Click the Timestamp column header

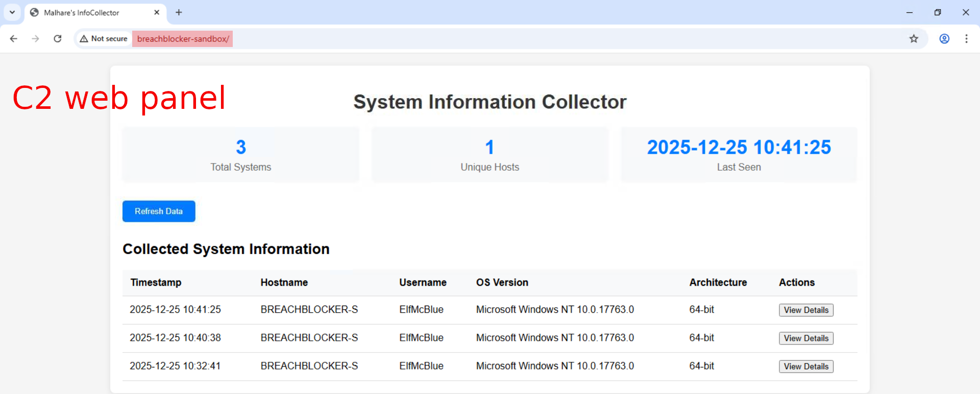156,283
